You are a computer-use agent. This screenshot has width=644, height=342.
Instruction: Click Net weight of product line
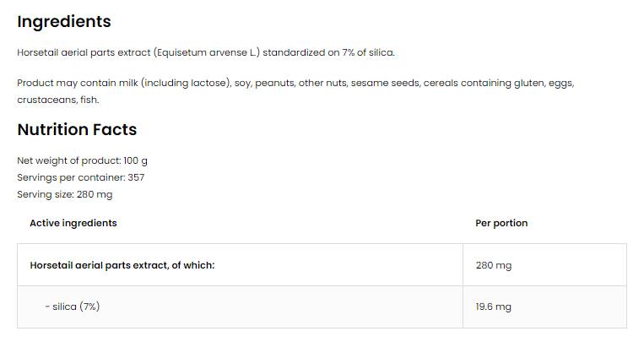[83, 160]
